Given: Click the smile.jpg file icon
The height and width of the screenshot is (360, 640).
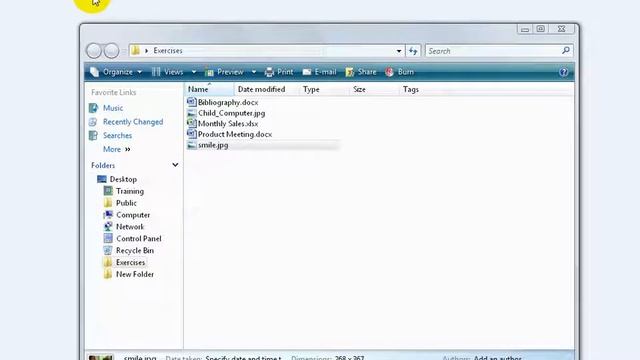Looking at the screenshot, I should (x=191, y=145).
